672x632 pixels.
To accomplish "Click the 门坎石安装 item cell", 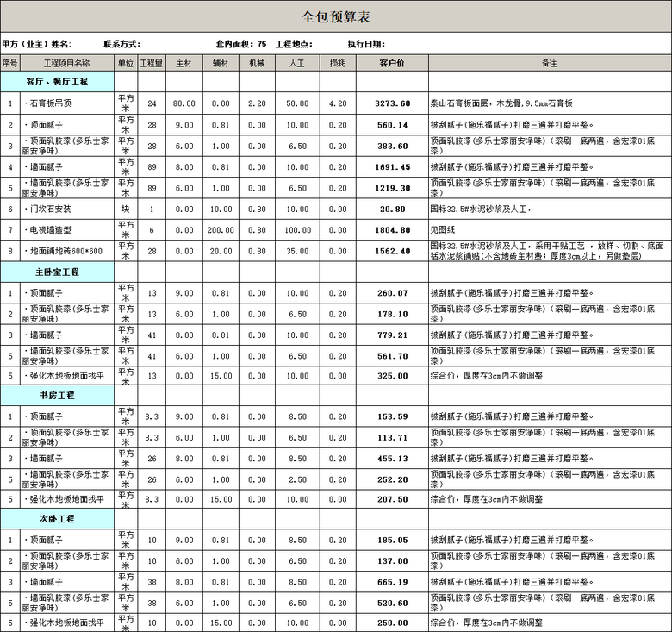I will pos(67,210).
